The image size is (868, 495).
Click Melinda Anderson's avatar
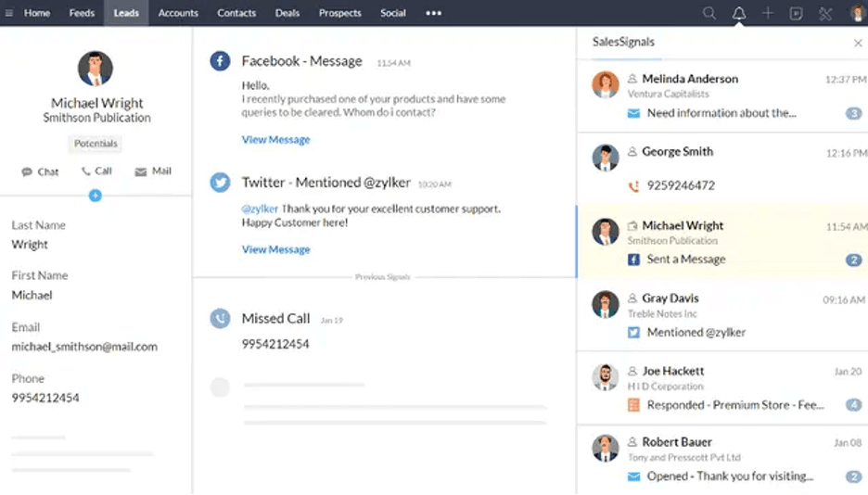click(x=605, y=84)
